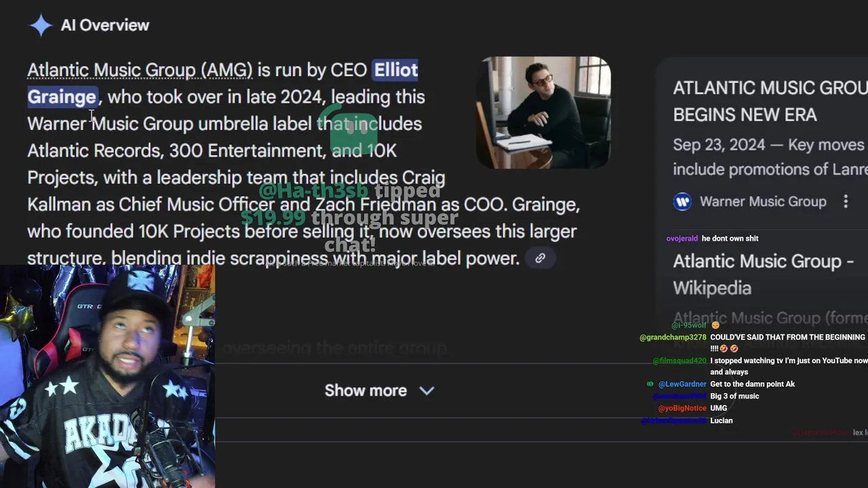868x488 pixels.
Task: Click '300 Entertainment' text in overview
Action: click(247, 150)
